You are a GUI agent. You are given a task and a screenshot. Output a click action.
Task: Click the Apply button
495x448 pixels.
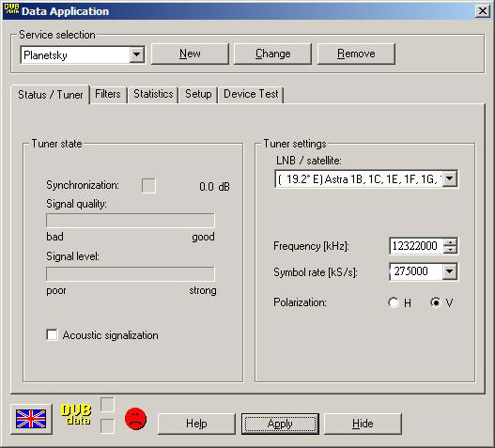tap(280, 424)
